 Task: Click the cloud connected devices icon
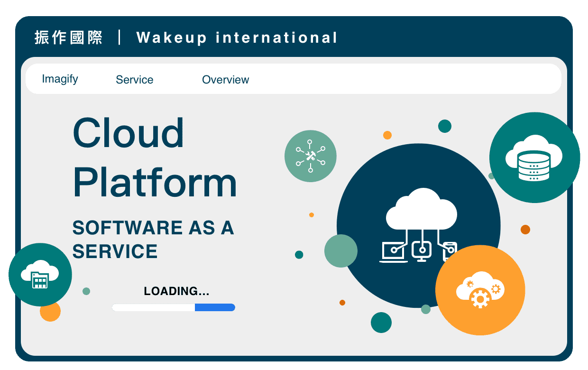point(419,226)
